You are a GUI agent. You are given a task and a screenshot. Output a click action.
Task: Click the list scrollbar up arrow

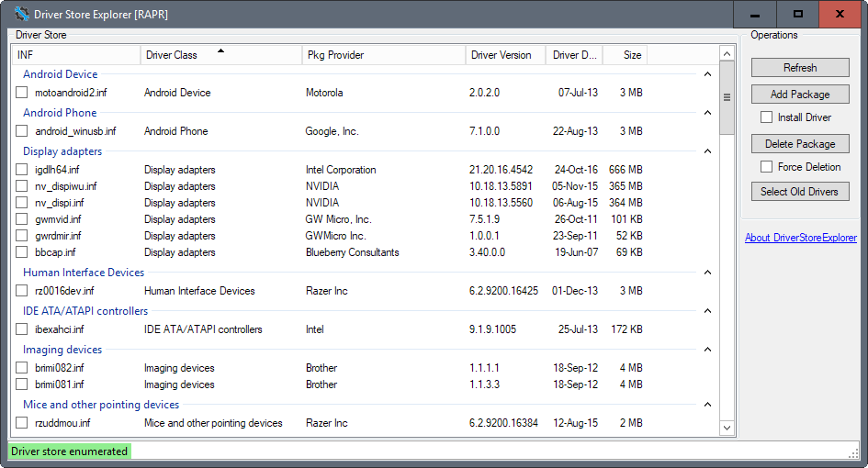727,53
